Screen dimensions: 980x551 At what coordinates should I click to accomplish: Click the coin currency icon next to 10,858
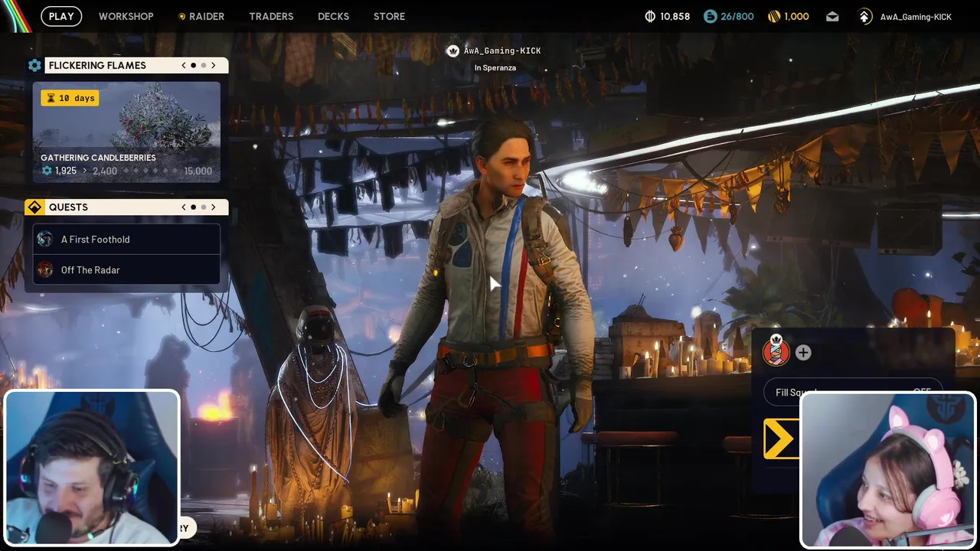(x=650, y=17)
